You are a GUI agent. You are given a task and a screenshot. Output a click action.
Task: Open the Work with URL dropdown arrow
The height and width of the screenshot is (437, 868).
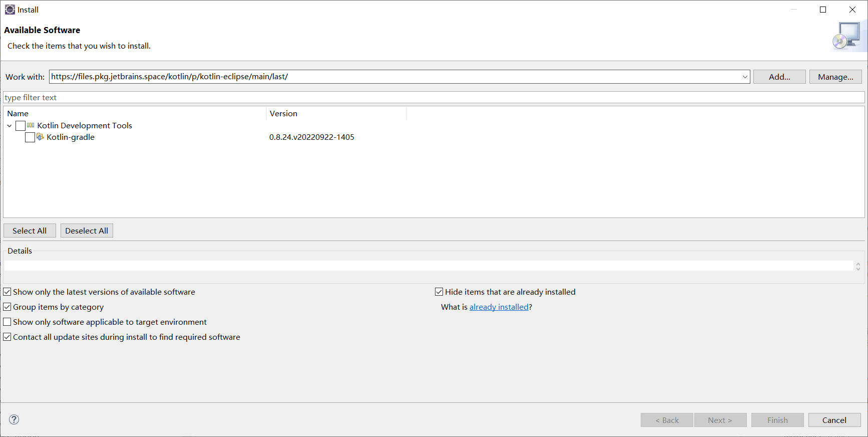[745, 77]
